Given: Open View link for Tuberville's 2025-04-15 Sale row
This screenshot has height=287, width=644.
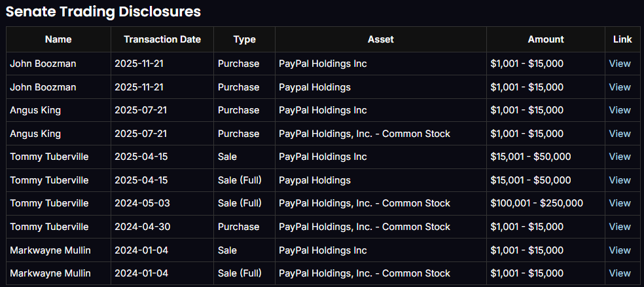Looking at the screenshot, I should (619, 157).
